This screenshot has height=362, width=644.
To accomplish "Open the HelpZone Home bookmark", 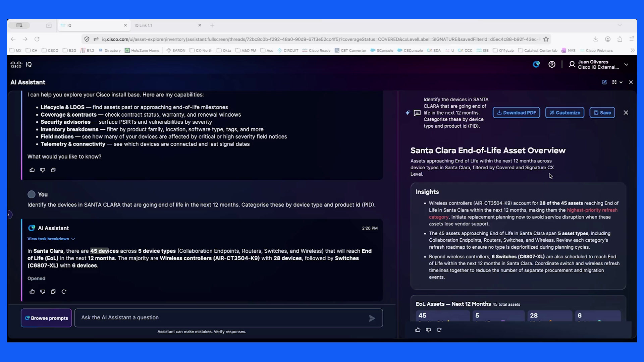I will point(142,50).
